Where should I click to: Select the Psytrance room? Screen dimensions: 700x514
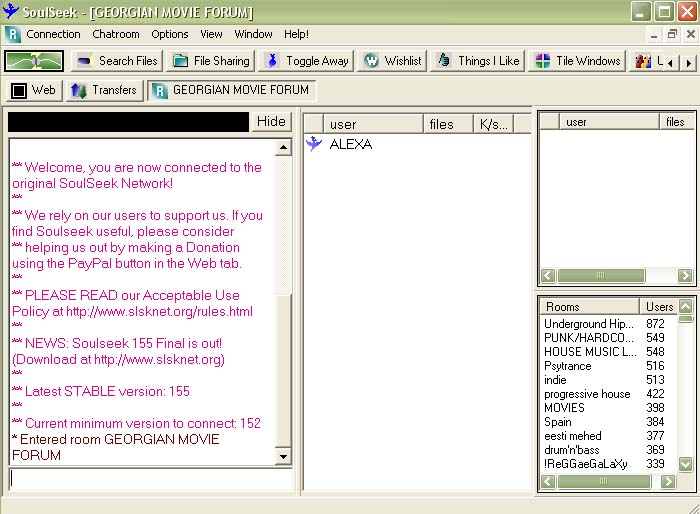click(567, 366)
